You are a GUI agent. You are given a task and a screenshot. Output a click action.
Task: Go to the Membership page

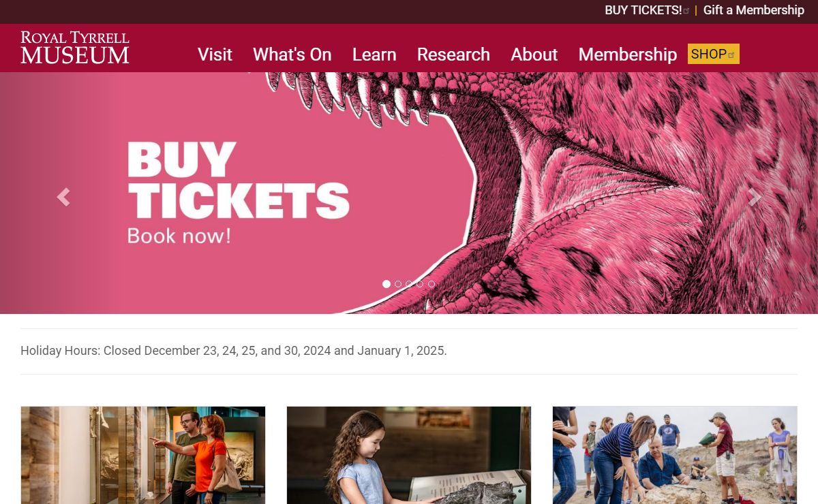628,54
